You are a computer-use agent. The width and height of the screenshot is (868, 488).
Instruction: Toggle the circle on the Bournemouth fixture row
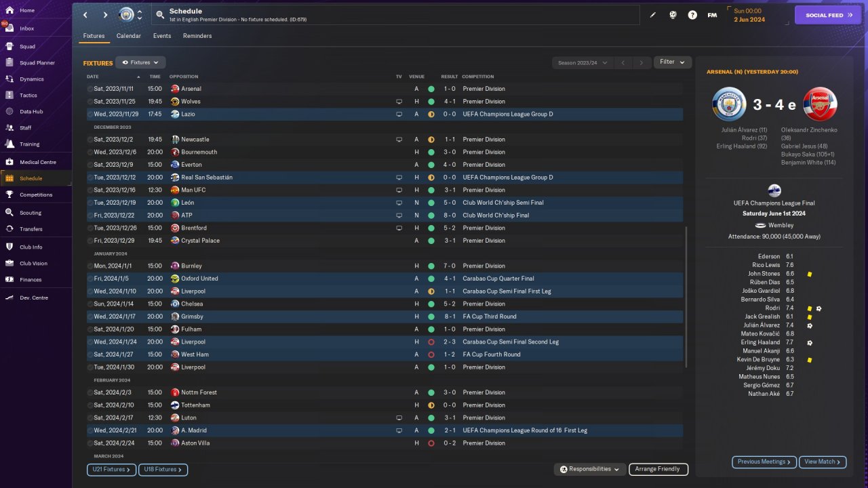pos(90,152)
